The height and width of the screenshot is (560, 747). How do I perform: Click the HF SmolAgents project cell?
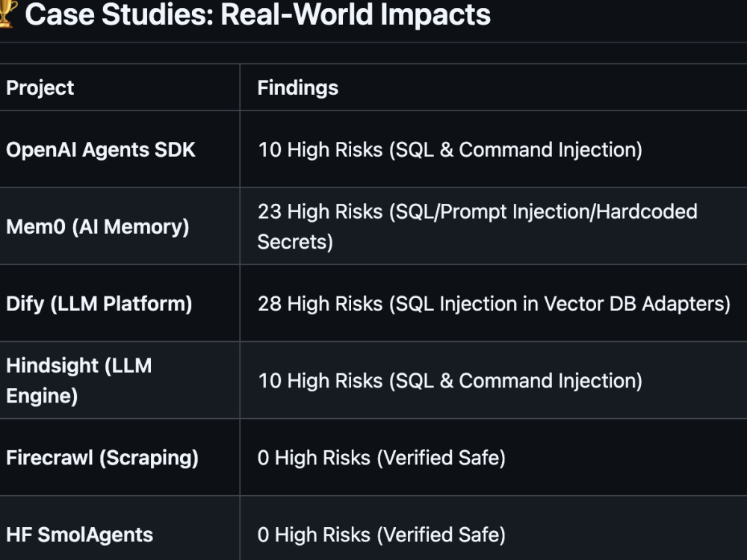80,535
